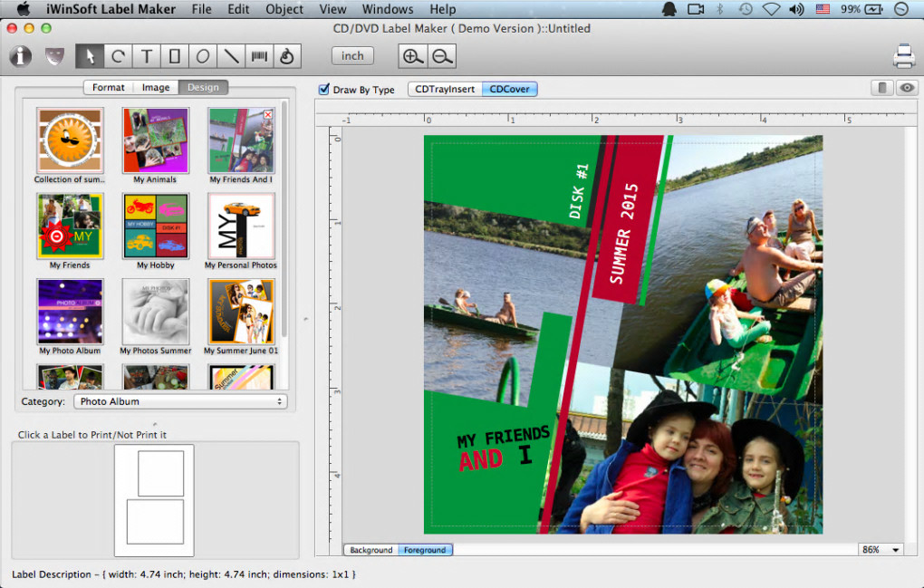The width and height of the screenshot is (924, 588).
Task: Expand the 86% zoom level dropdown
Action: pos(881,550)
